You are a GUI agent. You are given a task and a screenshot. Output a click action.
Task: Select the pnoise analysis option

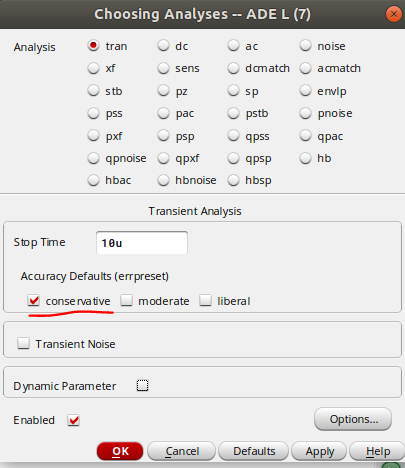point(305,113)
